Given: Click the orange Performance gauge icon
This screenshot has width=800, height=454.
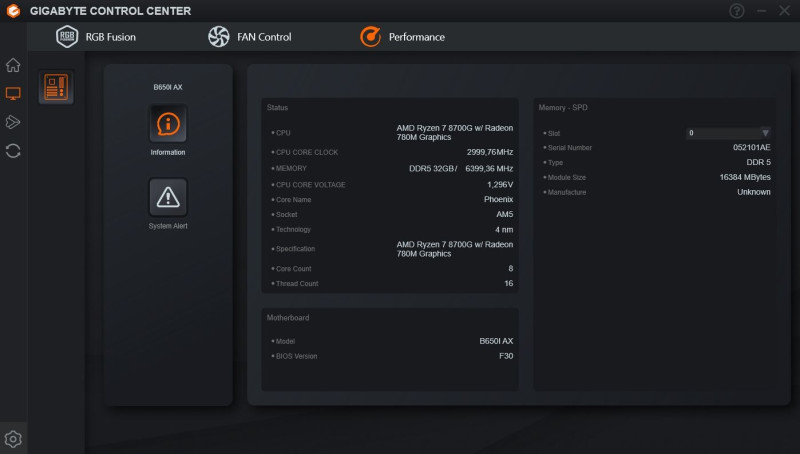Looking at the screenshot, I should [370, 37].
